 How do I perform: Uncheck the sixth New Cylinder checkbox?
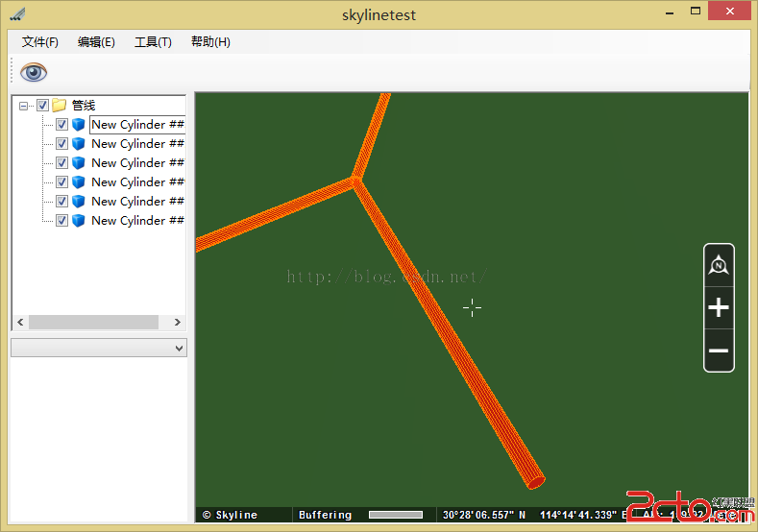click(61, 221)
